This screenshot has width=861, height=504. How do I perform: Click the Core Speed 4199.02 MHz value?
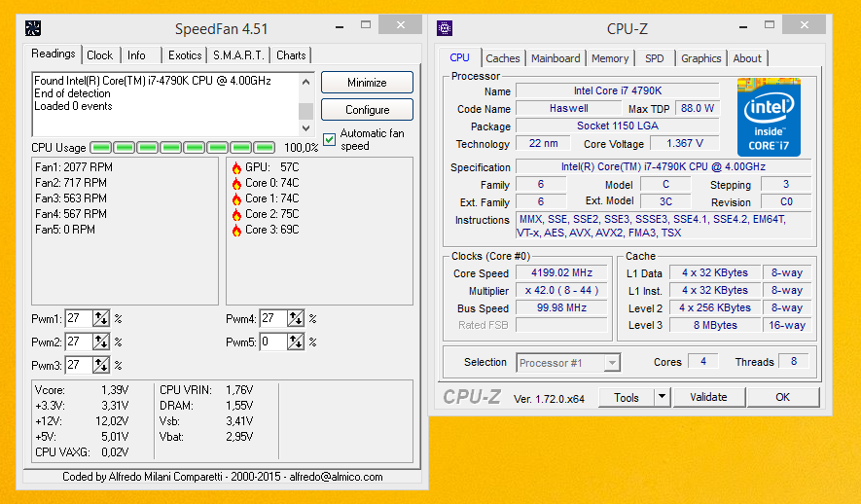point(561,272)
